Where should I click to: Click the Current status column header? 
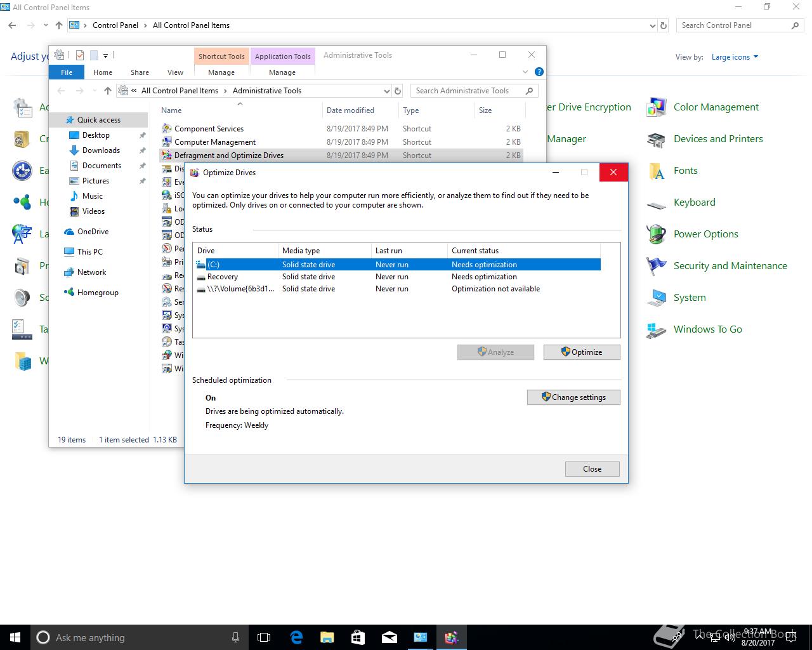pyautogui.click(x=523, y=251)
